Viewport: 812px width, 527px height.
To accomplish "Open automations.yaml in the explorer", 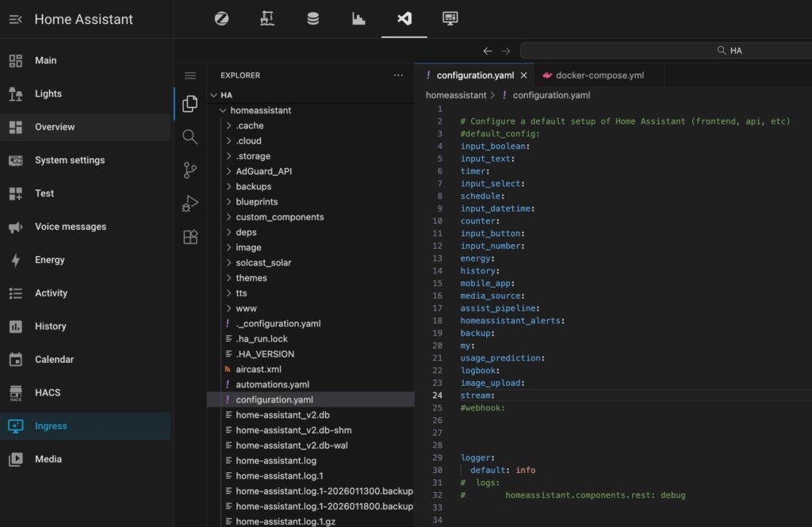I will [272, 384].
